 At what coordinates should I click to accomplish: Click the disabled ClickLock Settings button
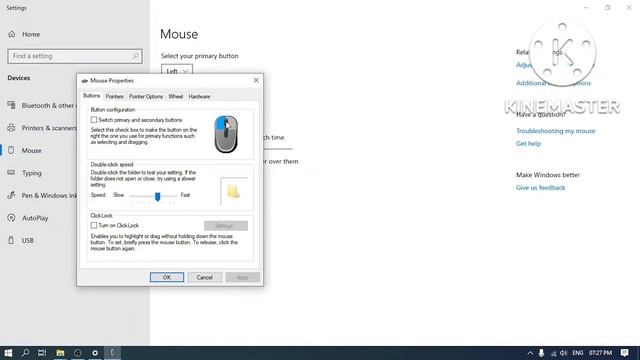coord(226,226)
